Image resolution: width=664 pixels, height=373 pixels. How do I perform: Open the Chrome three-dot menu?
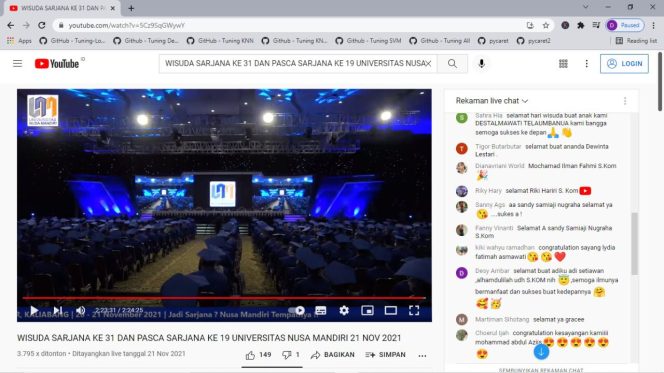pyautogui.click(x=653, y=25)
